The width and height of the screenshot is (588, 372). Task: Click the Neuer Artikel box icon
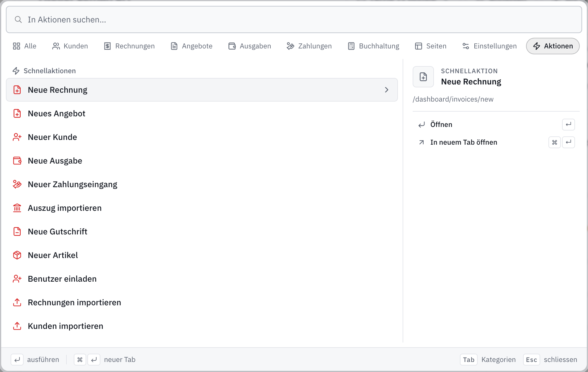click(x=17, y=255)
